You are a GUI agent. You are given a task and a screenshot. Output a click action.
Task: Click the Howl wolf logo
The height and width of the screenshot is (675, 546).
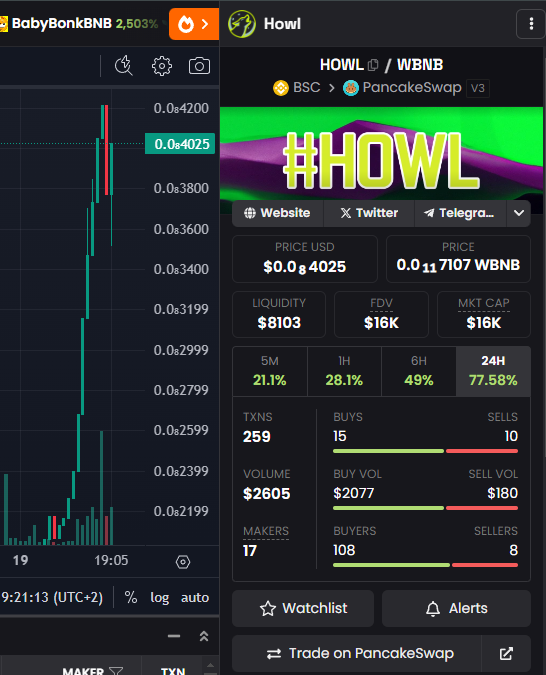(x=242, y=24)
